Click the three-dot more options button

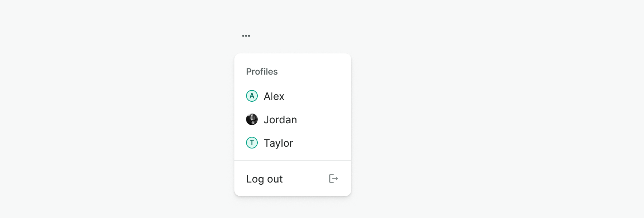246,36
